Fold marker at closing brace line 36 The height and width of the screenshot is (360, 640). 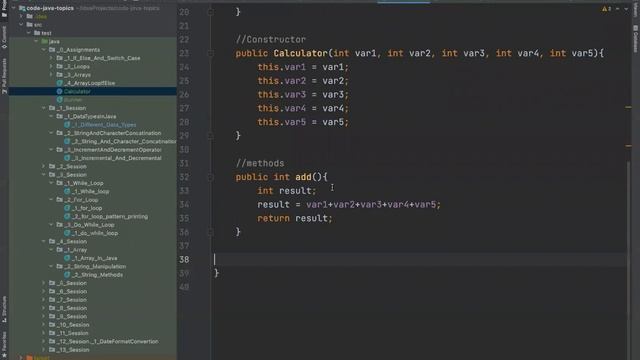[x=211, y=232]
